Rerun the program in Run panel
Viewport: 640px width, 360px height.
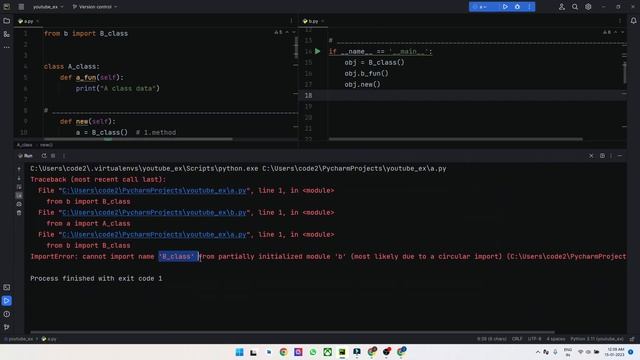coord(44,156)
